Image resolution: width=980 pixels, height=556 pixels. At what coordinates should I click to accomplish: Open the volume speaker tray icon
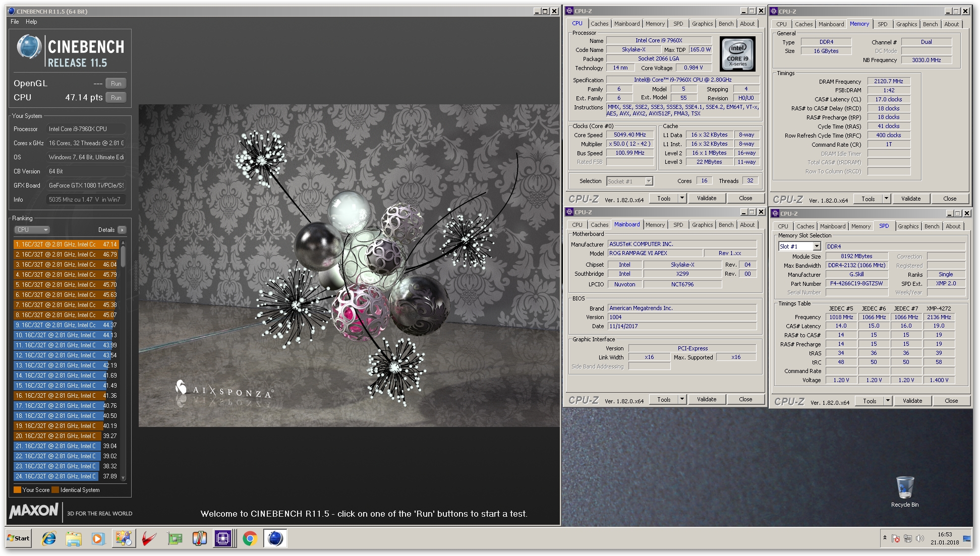coord(919,539)
